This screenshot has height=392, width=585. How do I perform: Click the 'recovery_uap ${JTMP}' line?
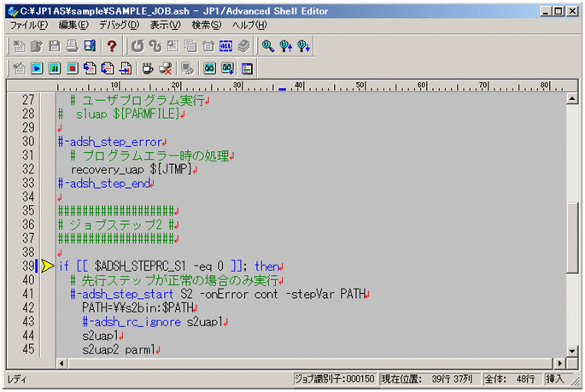tap(134, 170)
